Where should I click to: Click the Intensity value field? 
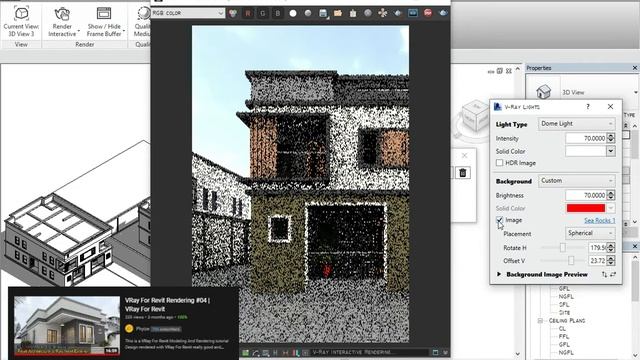(x=586, y=138)
